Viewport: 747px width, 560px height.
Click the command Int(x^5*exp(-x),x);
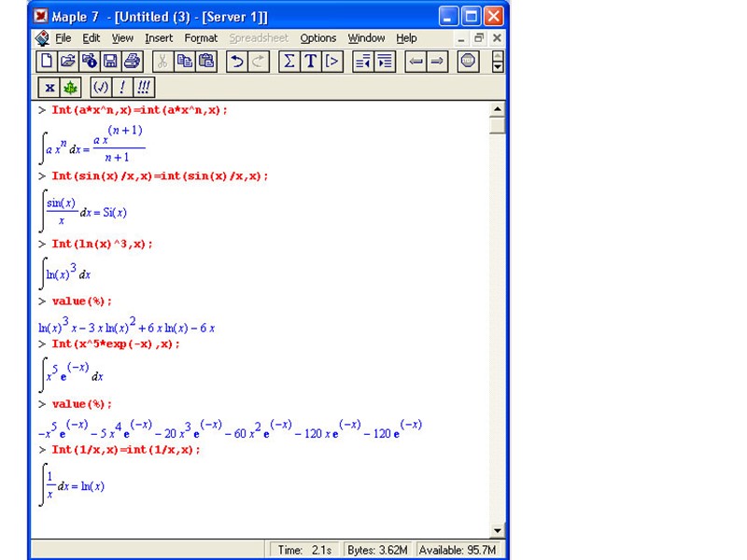116,343
